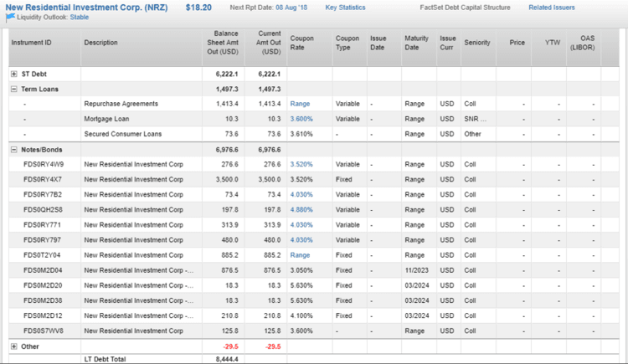Click Mortgage Loan 3.600% coupon rate
628x364 pixels.
pyautogui.click(x=301, y=119)
